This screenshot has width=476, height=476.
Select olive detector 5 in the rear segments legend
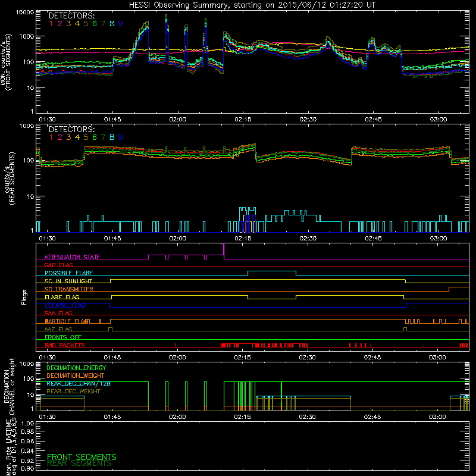click(x=86, y=137)
